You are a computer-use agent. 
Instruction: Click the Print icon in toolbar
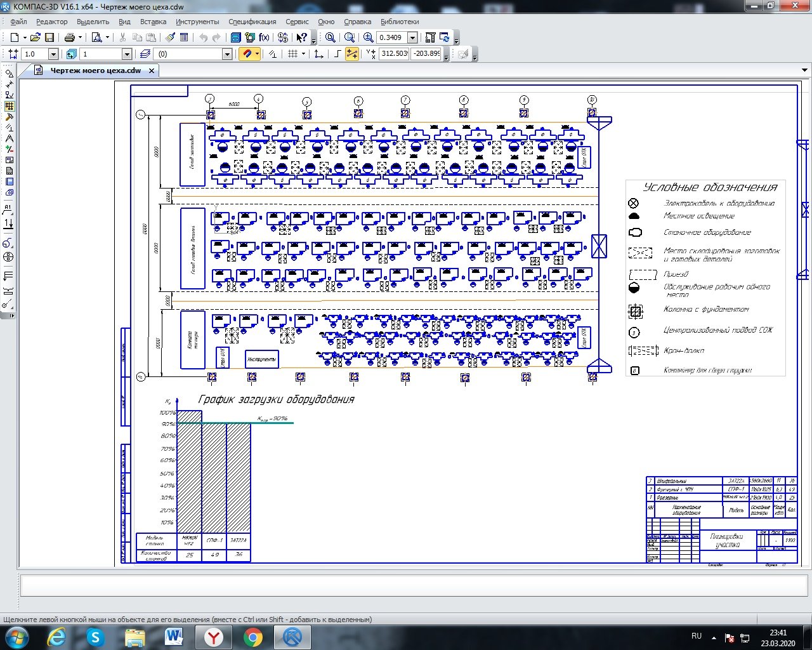point(70,37)
